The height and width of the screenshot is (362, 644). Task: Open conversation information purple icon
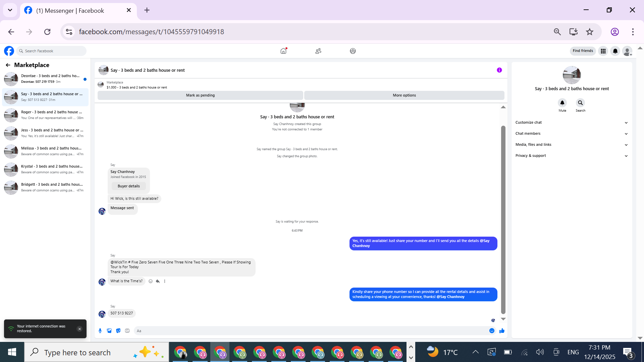499,70
